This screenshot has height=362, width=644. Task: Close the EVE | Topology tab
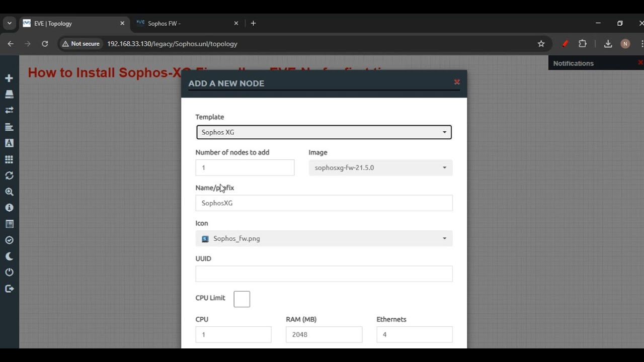(122, 23)
